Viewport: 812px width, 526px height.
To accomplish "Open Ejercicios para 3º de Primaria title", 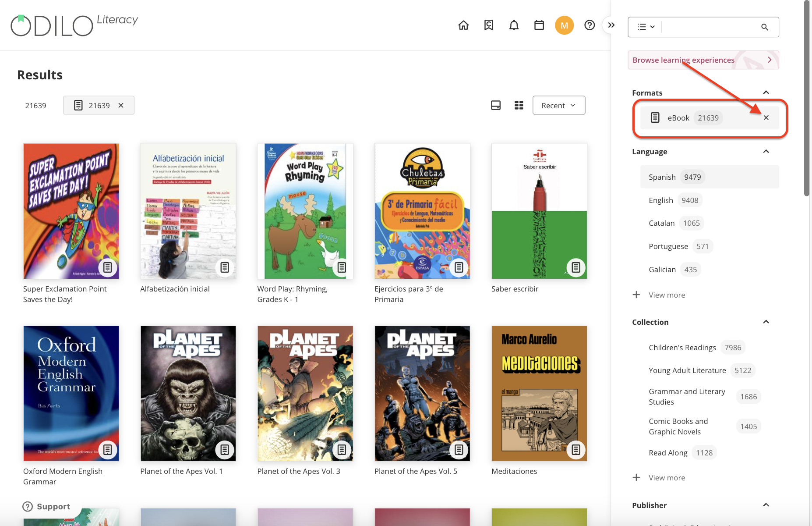I will point(409,294).
